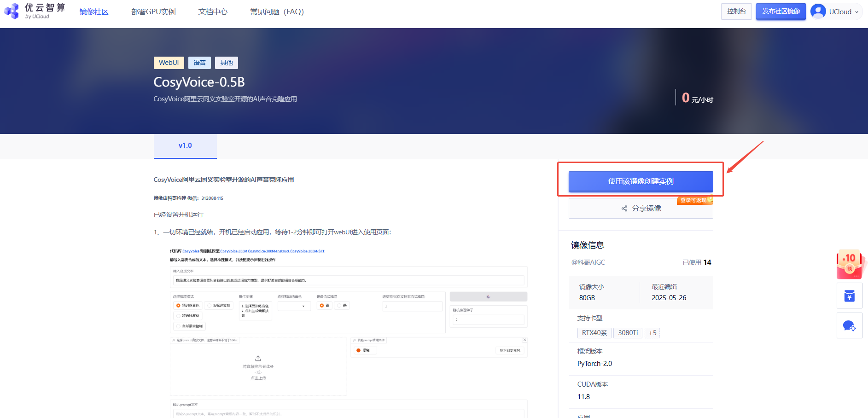Click the 其他 tag
868x418 pixels.
point(227,63)
